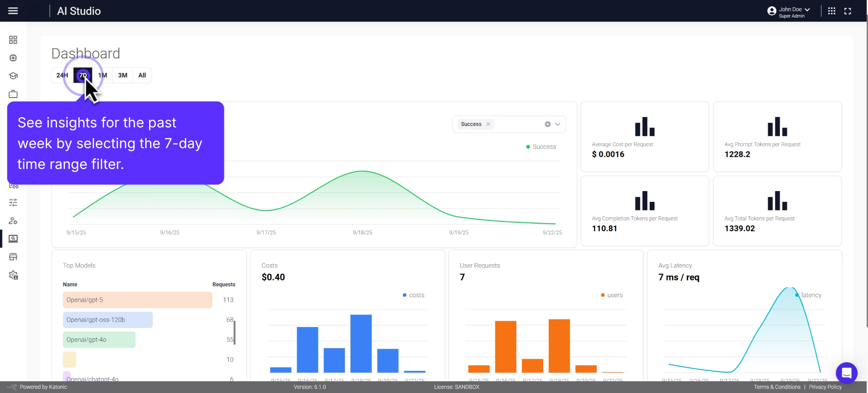Toggle fullscreen mode icon
The image size is (868, 393).
pyautogui.click(x=848, y=11)
